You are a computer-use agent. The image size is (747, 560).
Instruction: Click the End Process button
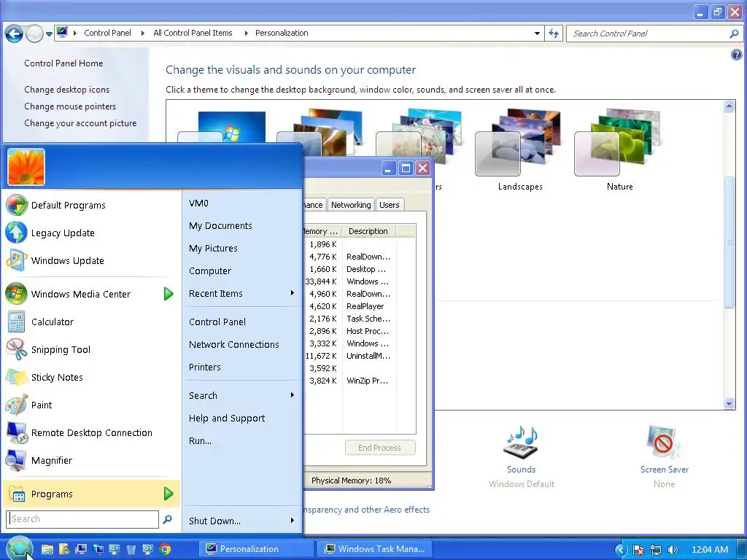(379, 448)
